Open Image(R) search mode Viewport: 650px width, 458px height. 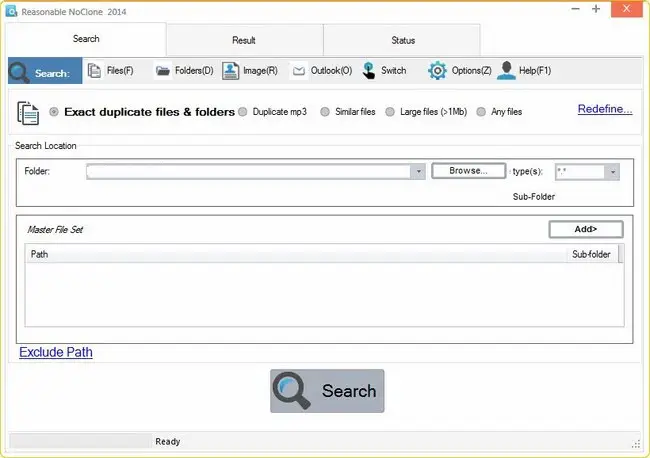[260, 71]
